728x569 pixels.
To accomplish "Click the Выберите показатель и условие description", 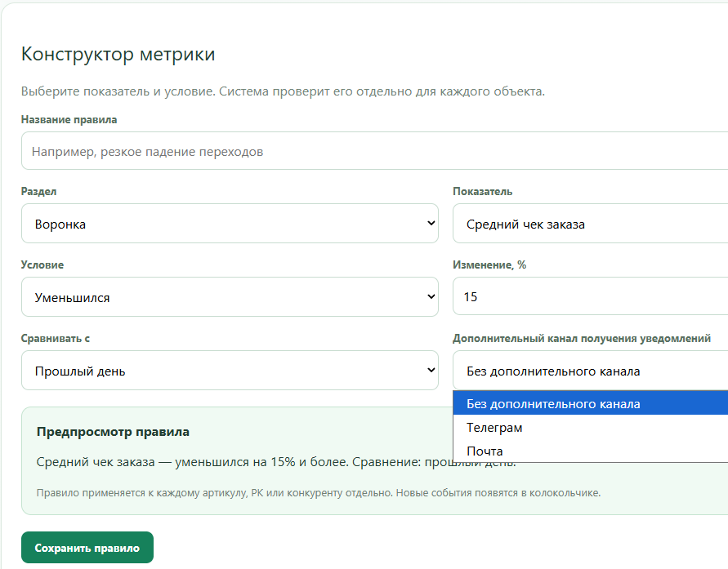I will pyautogui.click(x=283, y=91).
